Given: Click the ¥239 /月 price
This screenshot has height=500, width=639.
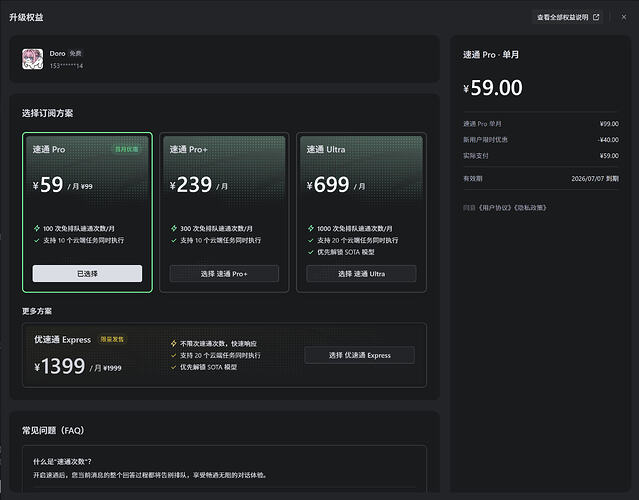Looking at the screenshot, I should [x=198, y=185].
